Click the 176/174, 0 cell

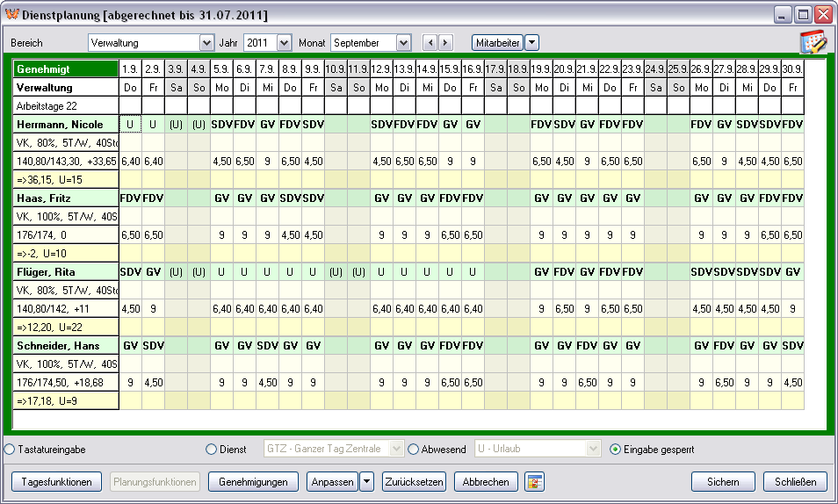66,235
